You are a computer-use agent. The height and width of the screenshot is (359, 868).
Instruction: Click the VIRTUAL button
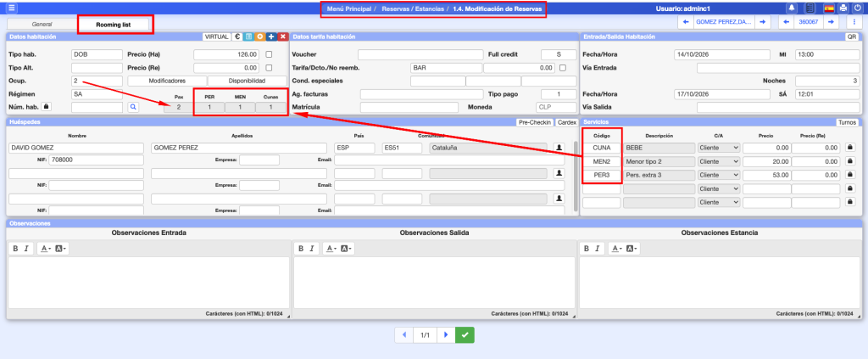216,36
